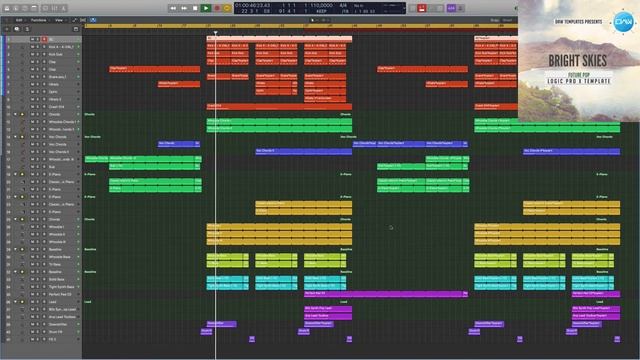The image size is (640, 360).
Task: Click the folder icon of the track 36 Lead stack
Action: pyautogui.click(x=22, y=302)
